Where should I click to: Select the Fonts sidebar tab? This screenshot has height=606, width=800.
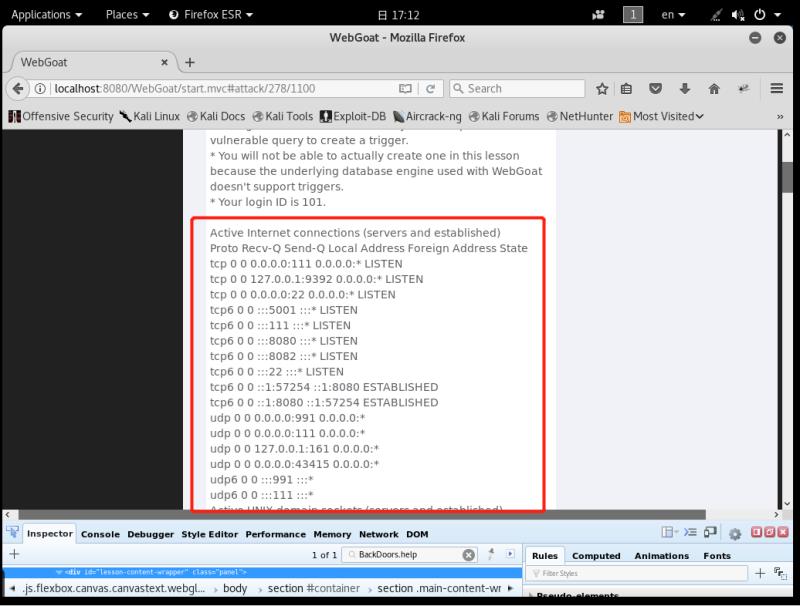coord(717,556)
